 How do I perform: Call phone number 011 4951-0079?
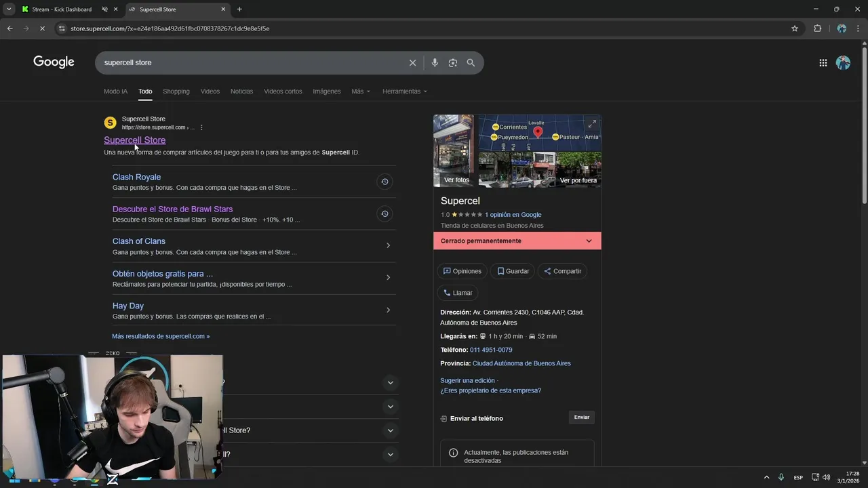[x=491, y=350]
